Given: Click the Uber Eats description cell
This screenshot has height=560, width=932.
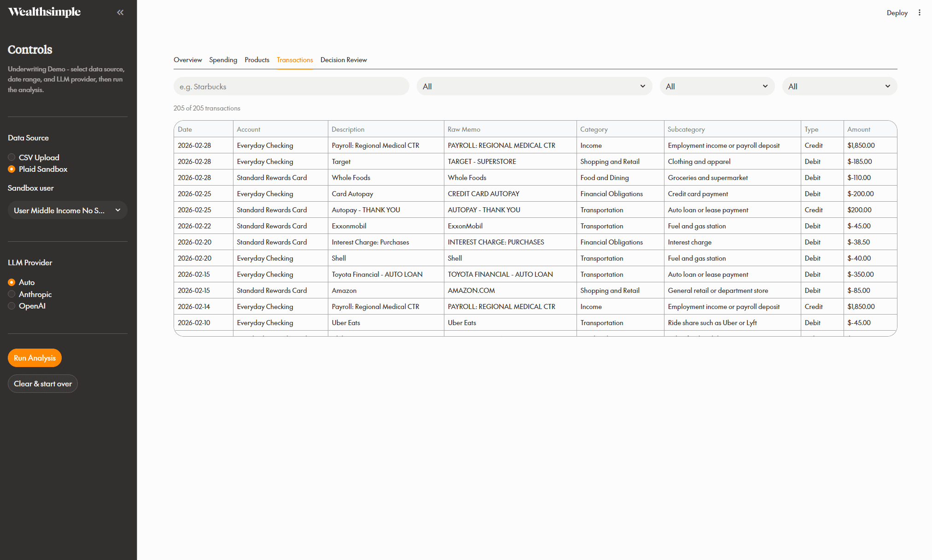Looking at the screenshot, I should pos(386,323).
